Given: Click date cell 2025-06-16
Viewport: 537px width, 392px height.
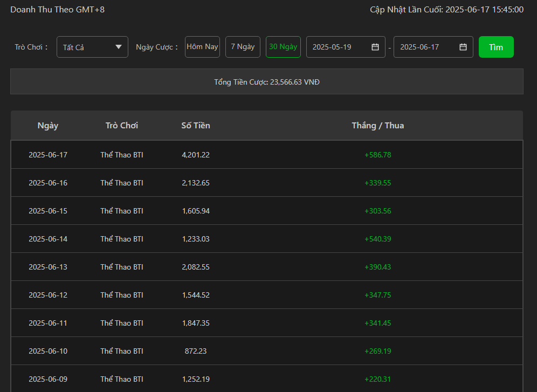Looking at the screenshot, I should coord(48,183).
